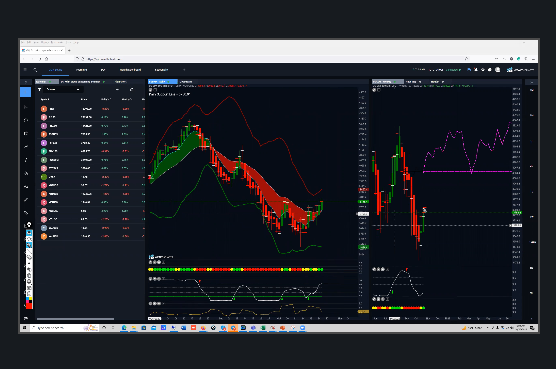Image resolution: width=556 pixels, height=369 pixels.
Task: Select the first, blue-underlined workspace tab in the header
Action: (55, 70)
